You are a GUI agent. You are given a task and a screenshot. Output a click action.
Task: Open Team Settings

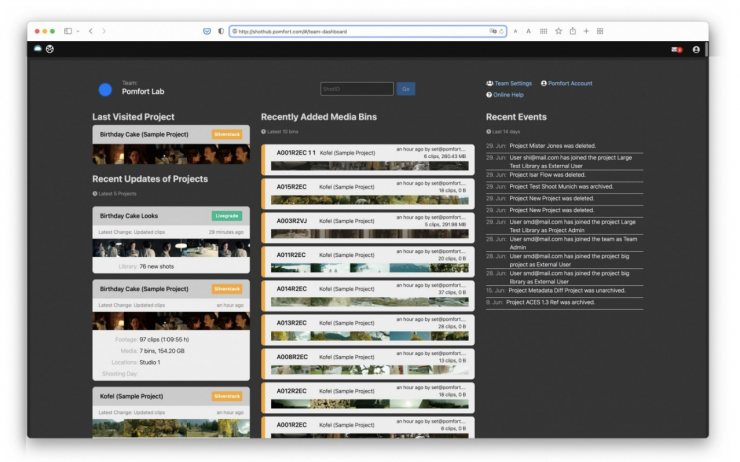coord(509,83)
